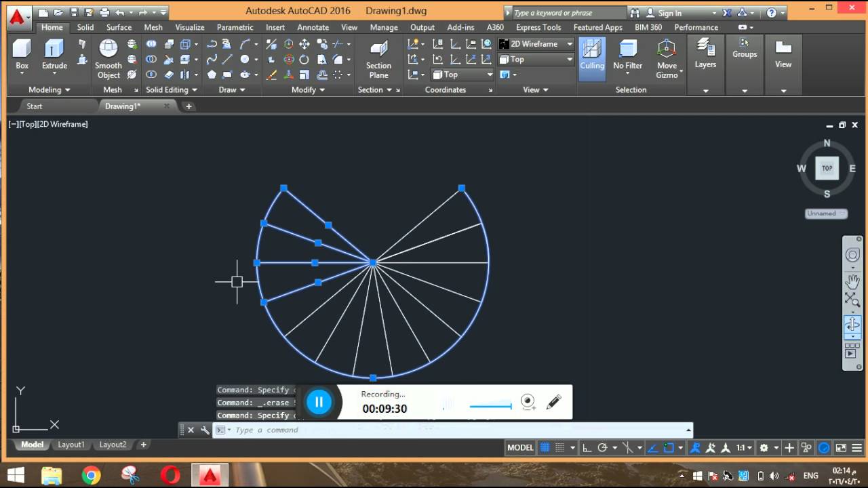This screenshot has width=868, height=488.
Task: Click the webcam icon in recording bar
Action: click(528, 402)
